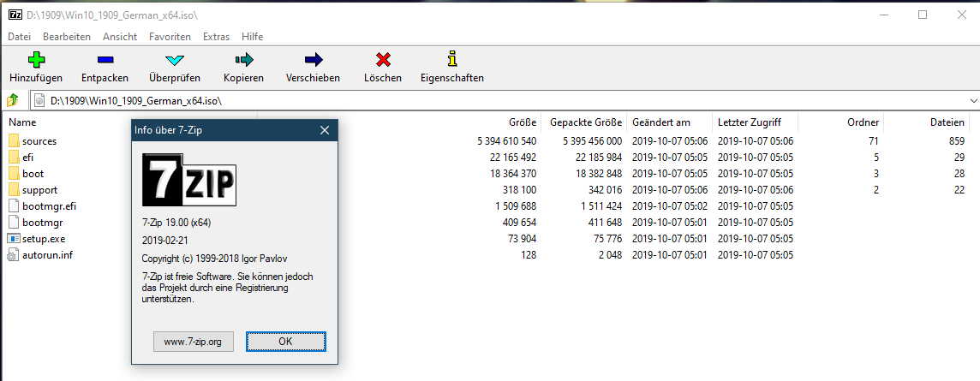Select the sources folder icon
This screenshot has width=980, height=381.
tap(15, 141)
